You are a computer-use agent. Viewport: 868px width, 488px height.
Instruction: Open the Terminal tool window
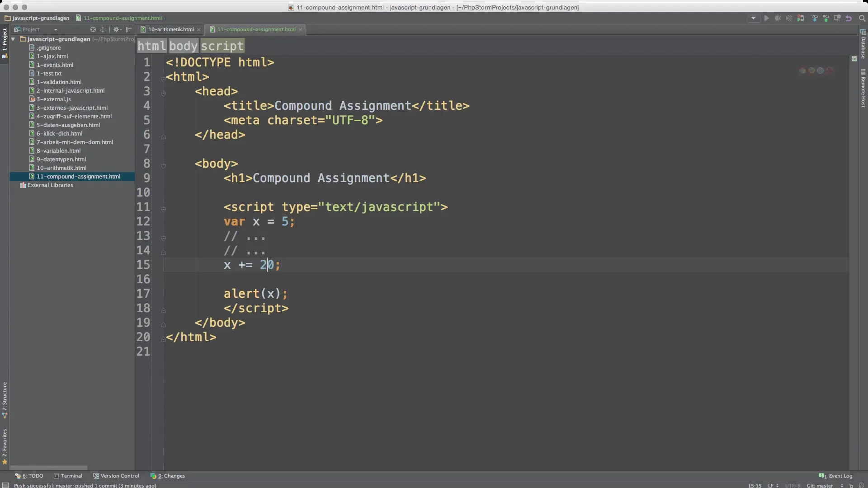coord(68,476)
